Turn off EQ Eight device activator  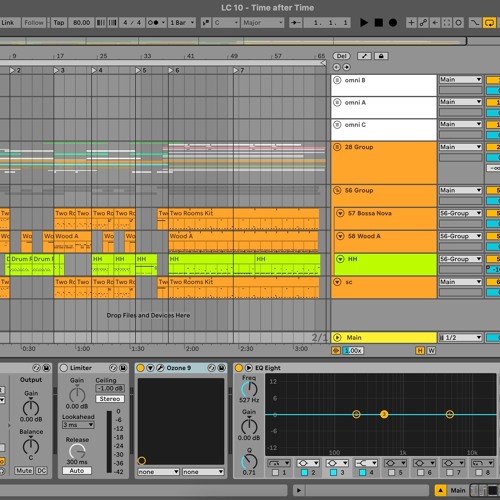tap(239, 368)
